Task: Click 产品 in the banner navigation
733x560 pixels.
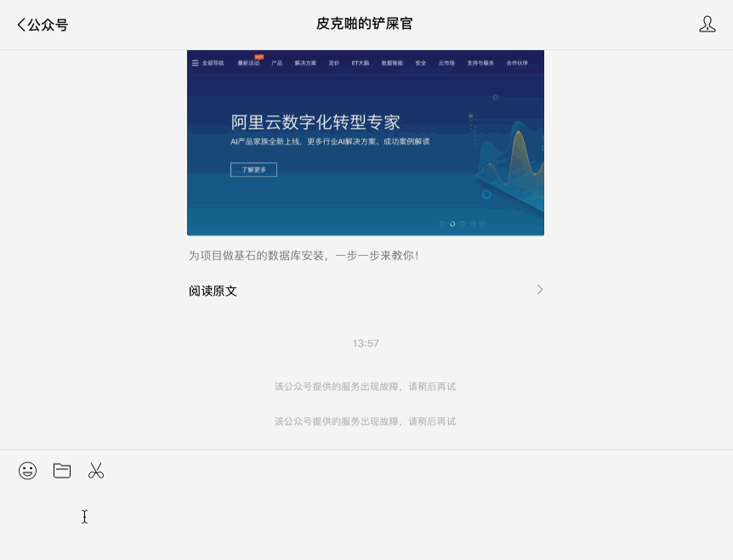Action: coord(276,63)
